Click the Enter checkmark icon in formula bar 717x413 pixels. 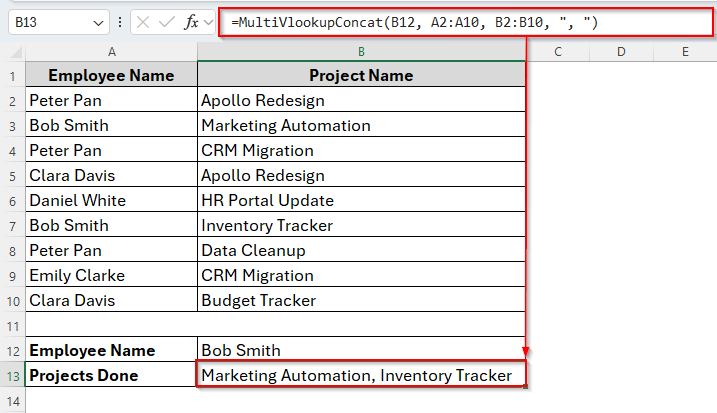point(167,22)
